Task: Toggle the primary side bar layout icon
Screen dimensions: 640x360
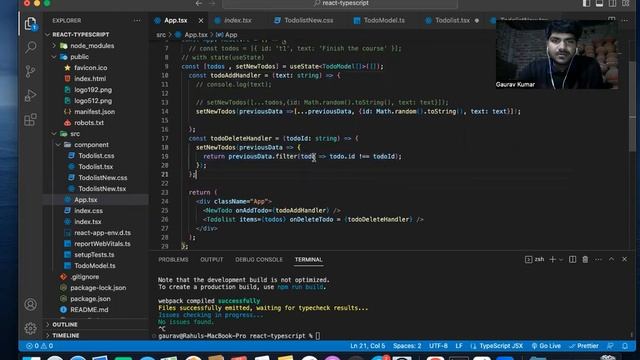Action: pos(586,3)
